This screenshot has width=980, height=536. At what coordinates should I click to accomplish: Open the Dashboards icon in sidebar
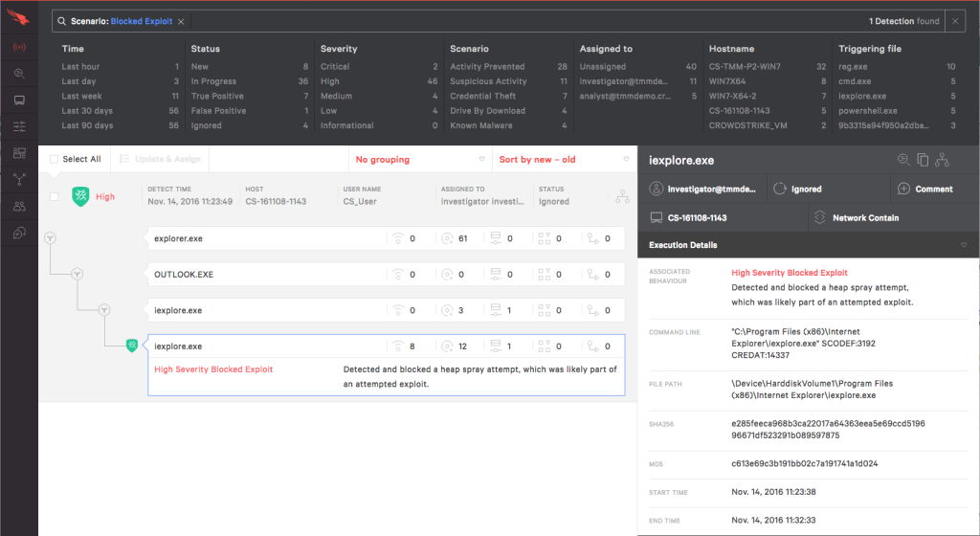coord(19,153)
